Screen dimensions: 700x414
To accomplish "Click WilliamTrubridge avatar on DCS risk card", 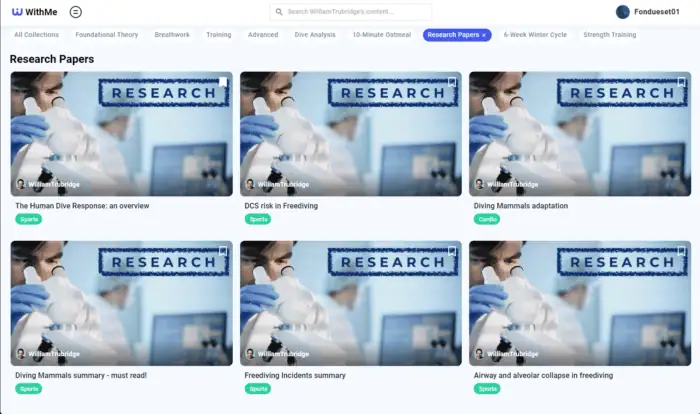I will (250, 184).
